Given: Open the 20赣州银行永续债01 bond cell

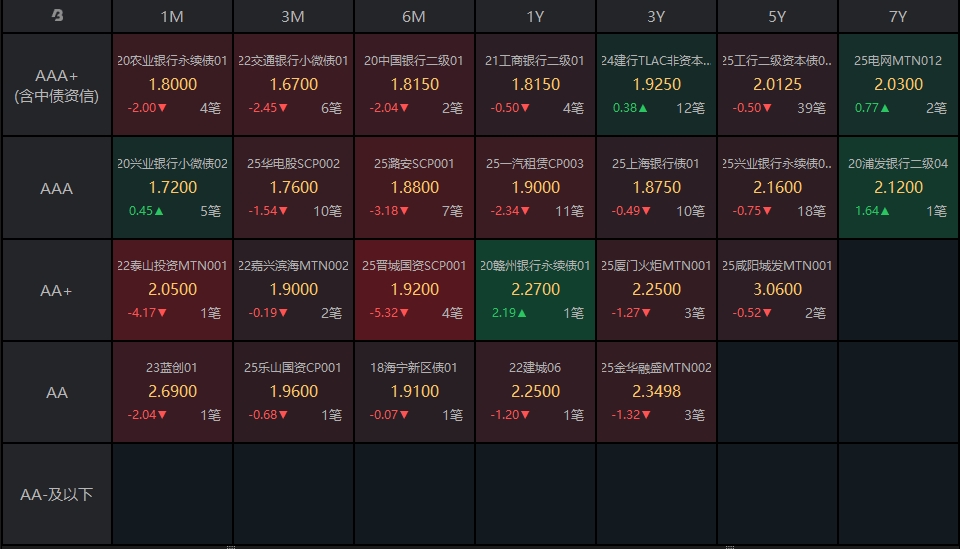Looking at the screenshot, I should point(535,290).
